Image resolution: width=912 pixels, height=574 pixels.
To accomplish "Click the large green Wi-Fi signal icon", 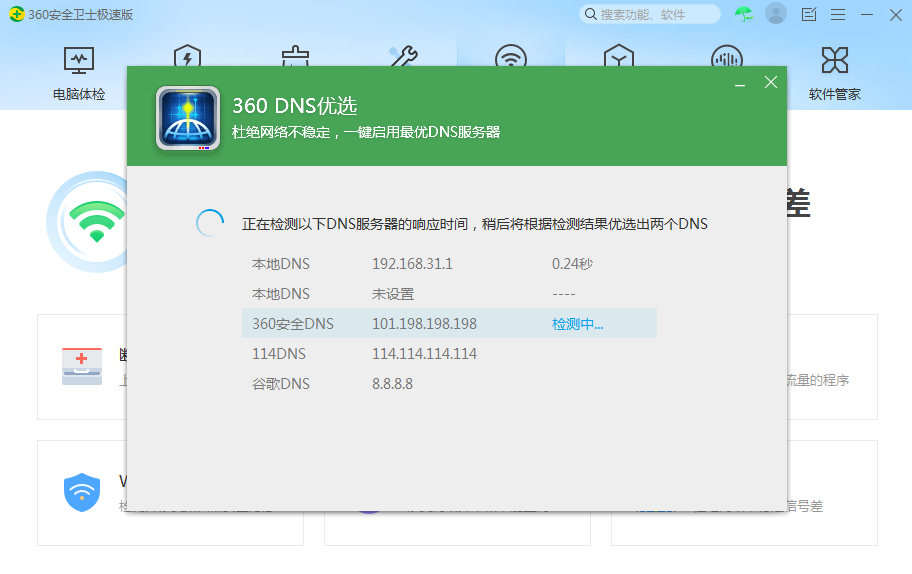I will tap(97, 221).
